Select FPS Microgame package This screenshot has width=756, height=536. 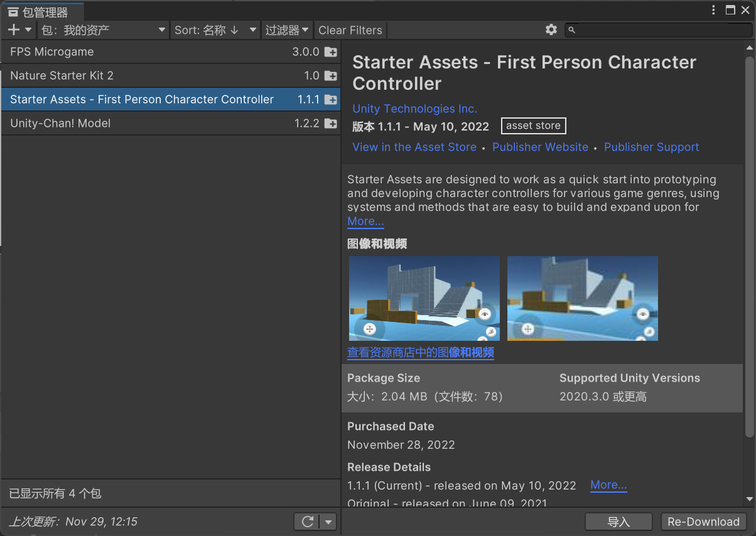171,52
